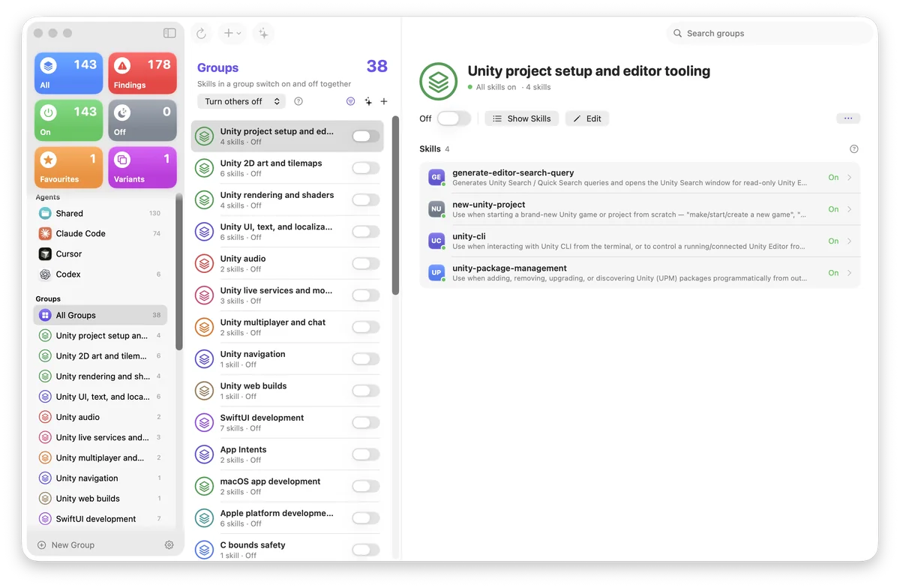Click the help icon beside Turn others off
Viewport: 900px width, 588px height.
[298, 101]
